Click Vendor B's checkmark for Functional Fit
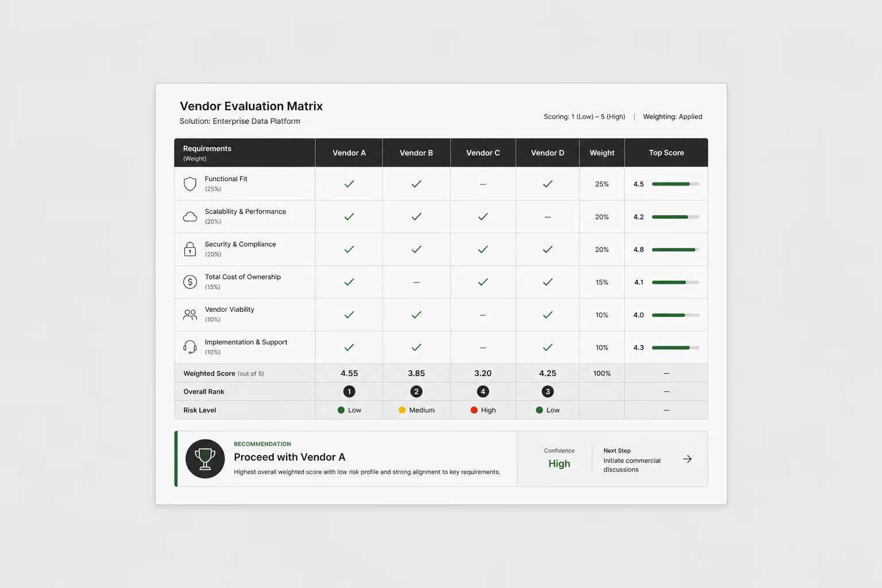This screenshot has width=882, height=588. (x=416, y=184)
